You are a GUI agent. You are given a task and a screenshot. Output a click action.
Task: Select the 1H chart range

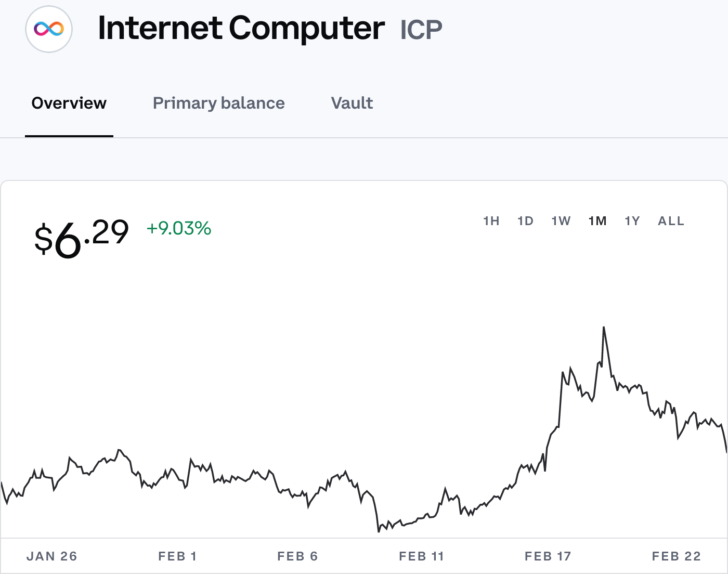pos(491,221)
